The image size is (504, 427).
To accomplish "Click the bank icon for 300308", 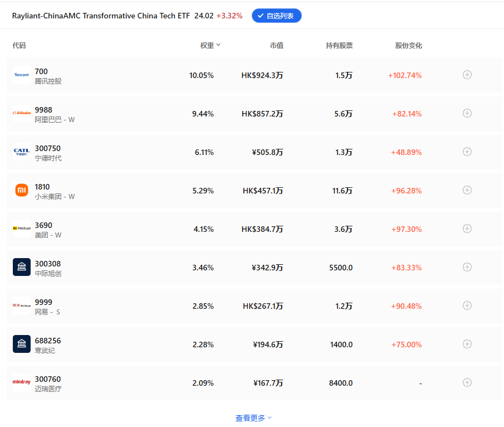I will (22, 267).
